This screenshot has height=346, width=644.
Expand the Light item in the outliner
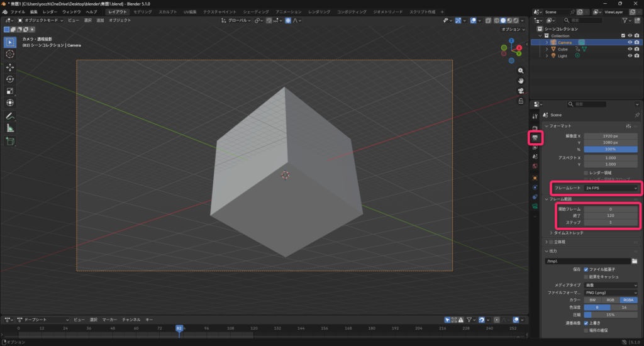(x=547, y=56)
